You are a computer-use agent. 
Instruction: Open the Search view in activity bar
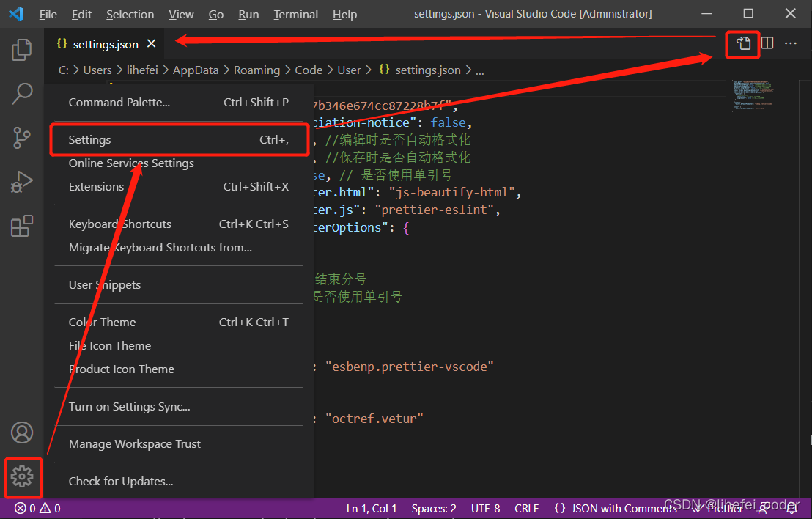coord(22,94)
